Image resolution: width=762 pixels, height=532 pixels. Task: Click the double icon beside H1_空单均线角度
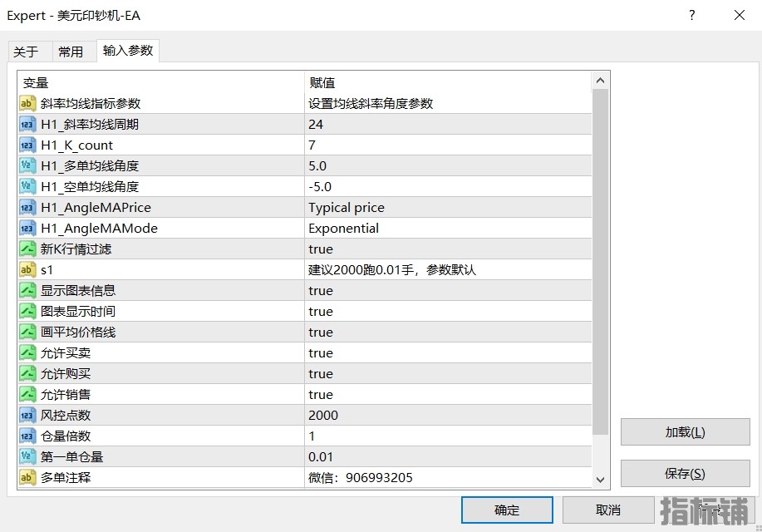tap(27, 187)
